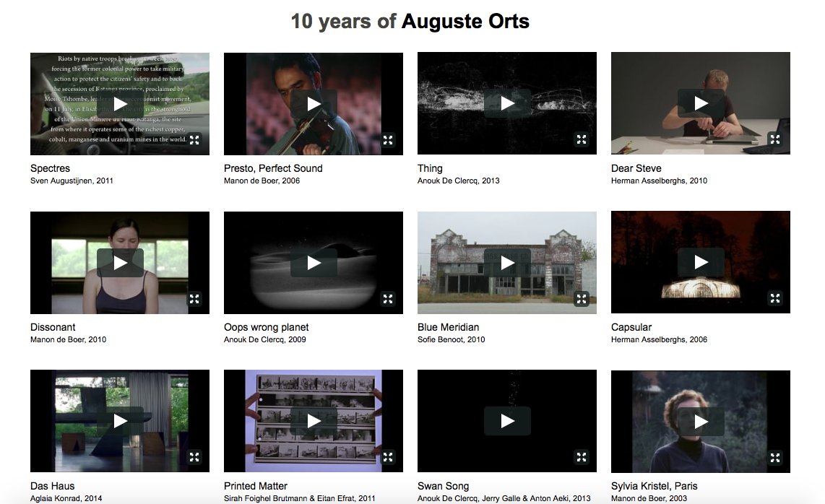Expand Blue Meridian video to fullscreen

[x=582, y=299]
